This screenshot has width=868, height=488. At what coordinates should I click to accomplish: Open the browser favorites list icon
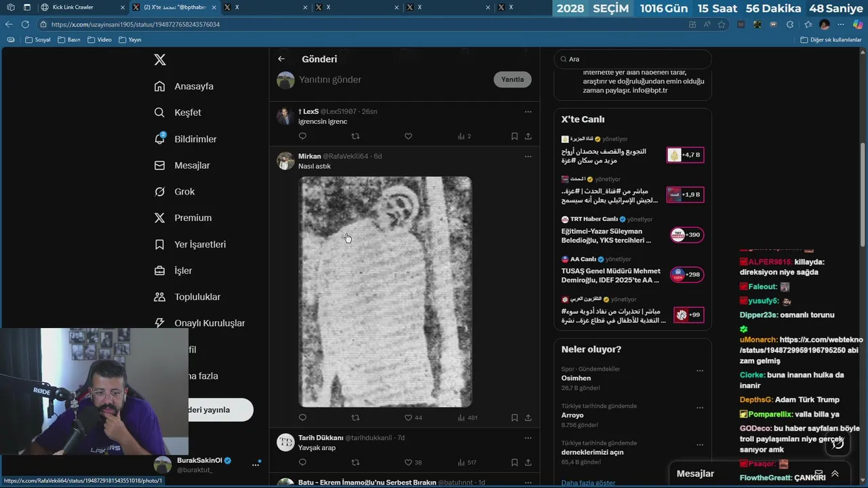tap(808, 24)
